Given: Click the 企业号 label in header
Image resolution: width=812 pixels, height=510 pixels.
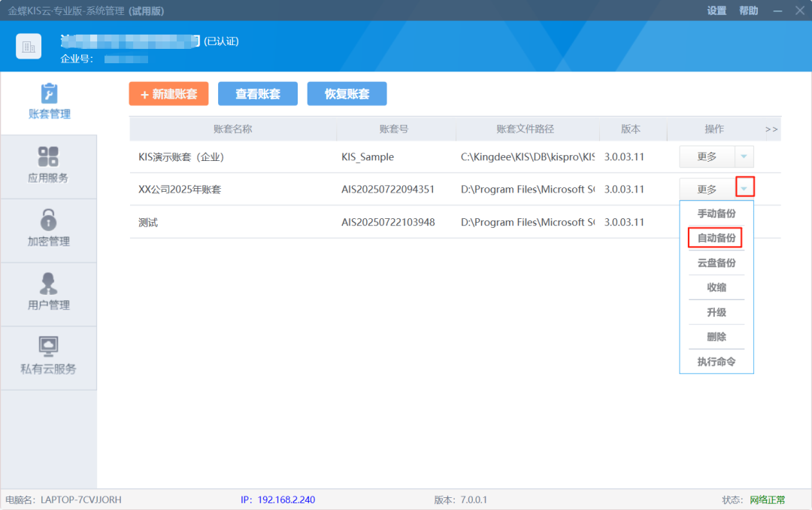Looking at the screenshot, I should pos(77,59).
